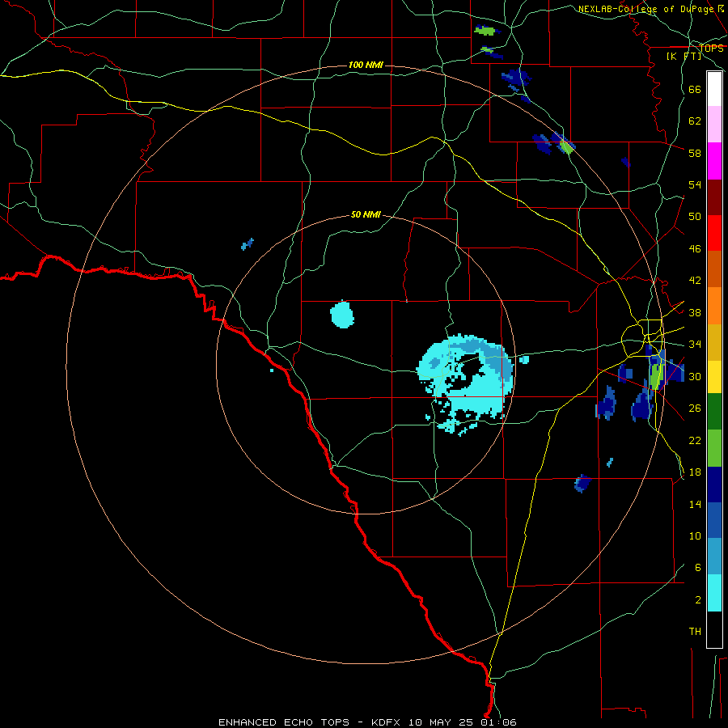The height and width of the screenshot is (728, 728).
Task: Click the "62" legend value
Action: (695, 121)
